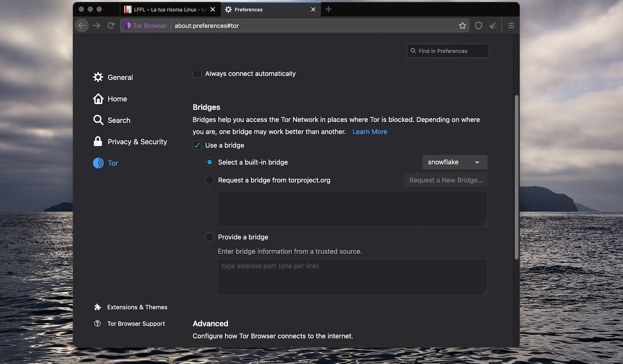This screenshot has width=623, height=364.
Task: Click the back navigation arrow
Action: click(x=82, y=26)
